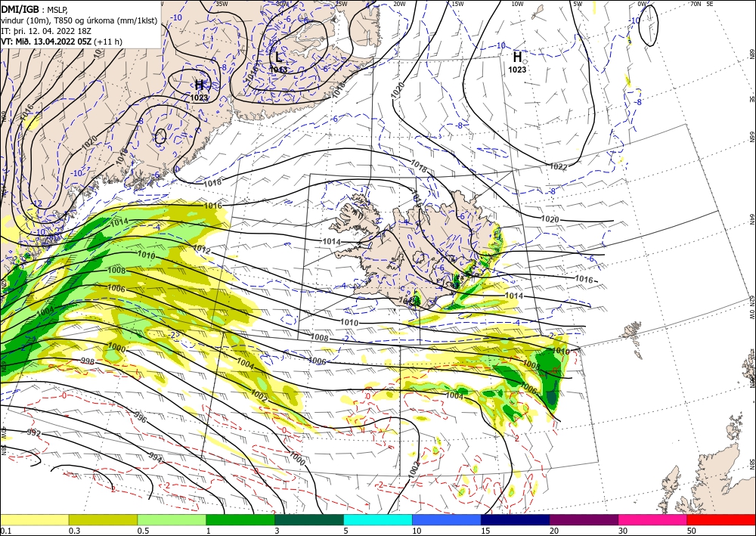Click the 25W longitude label
756x536 pixels.
point(341,4)
